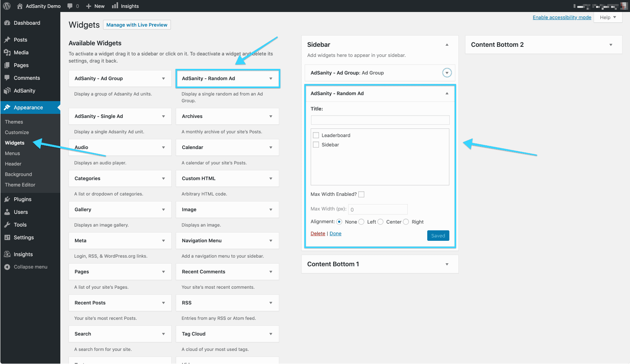Expand the Tag Cloud widget

pos(271,334)
